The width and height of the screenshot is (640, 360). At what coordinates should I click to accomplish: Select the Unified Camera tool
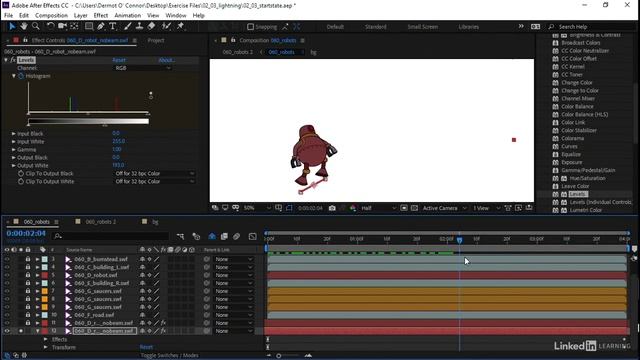62,26
